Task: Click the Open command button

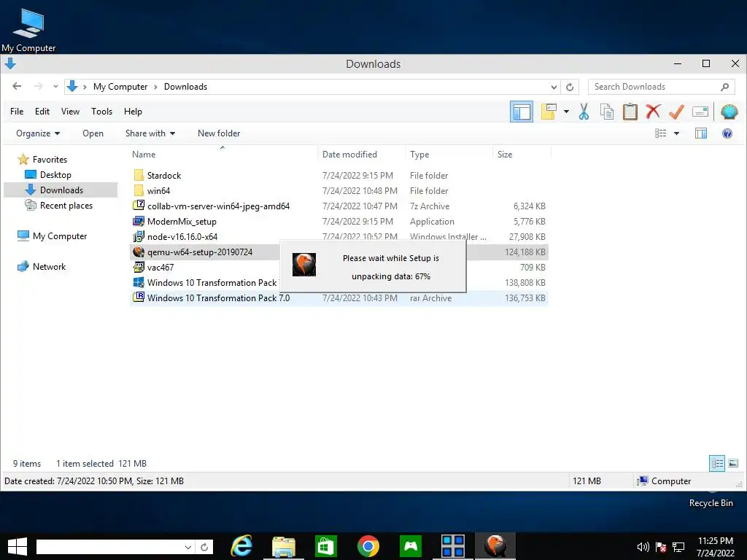Action: coord(93,133)
